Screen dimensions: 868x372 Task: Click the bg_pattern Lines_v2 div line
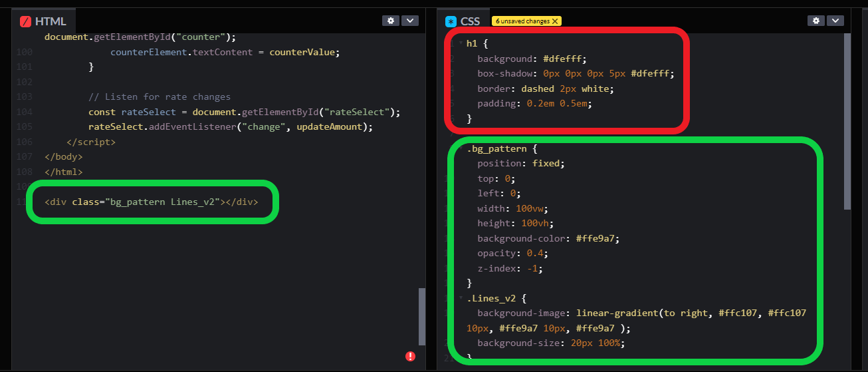click(151, 202)
